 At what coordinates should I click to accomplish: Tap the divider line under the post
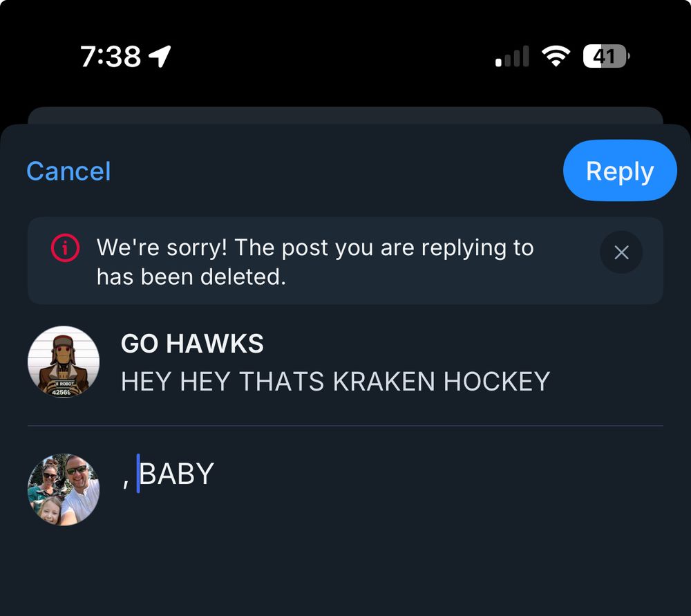[345, 426]
